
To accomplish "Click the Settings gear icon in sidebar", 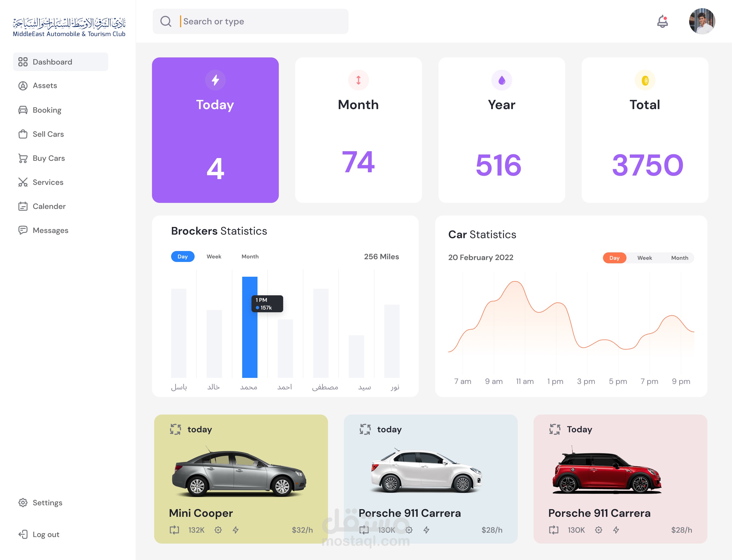I will tap(23, 503).
